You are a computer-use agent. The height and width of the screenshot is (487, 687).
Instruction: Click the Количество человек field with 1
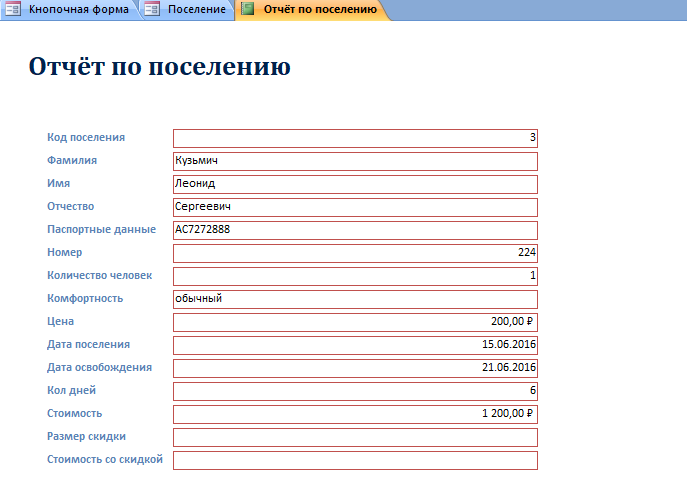tap(355, 276)
